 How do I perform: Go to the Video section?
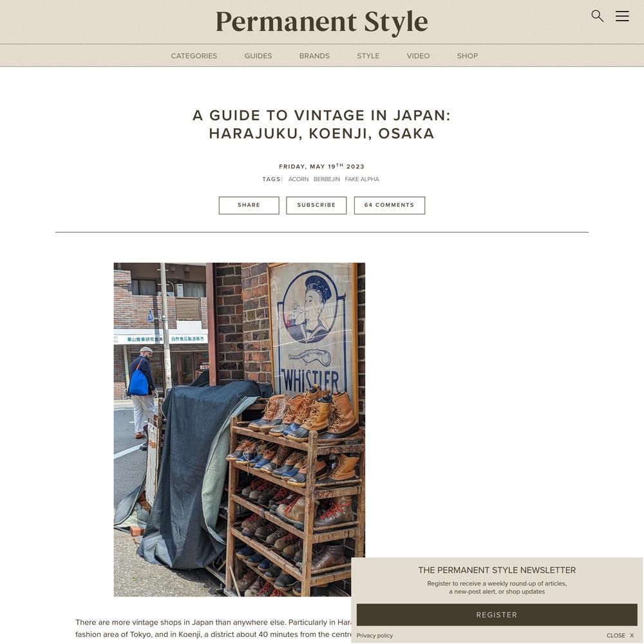[418, 56]
